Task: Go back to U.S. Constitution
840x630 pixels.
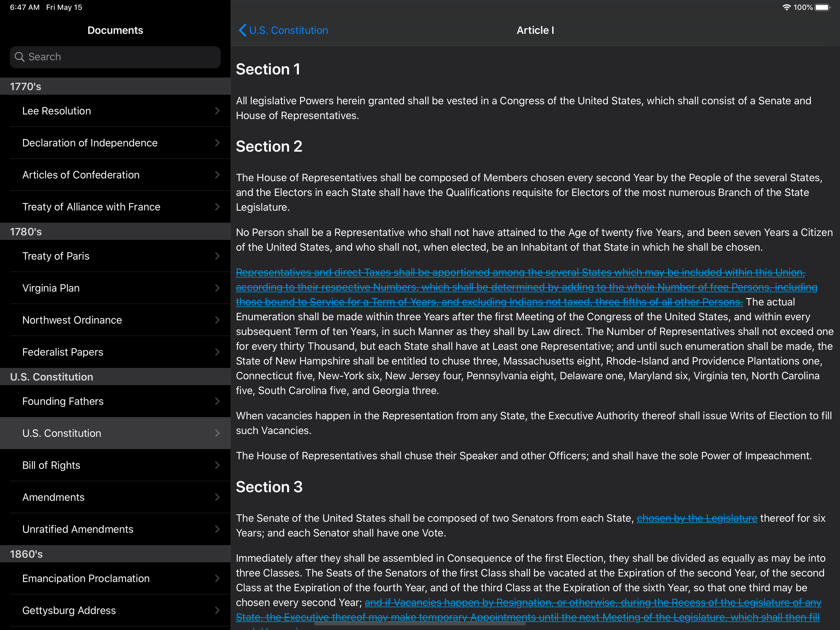Action: 283,30
